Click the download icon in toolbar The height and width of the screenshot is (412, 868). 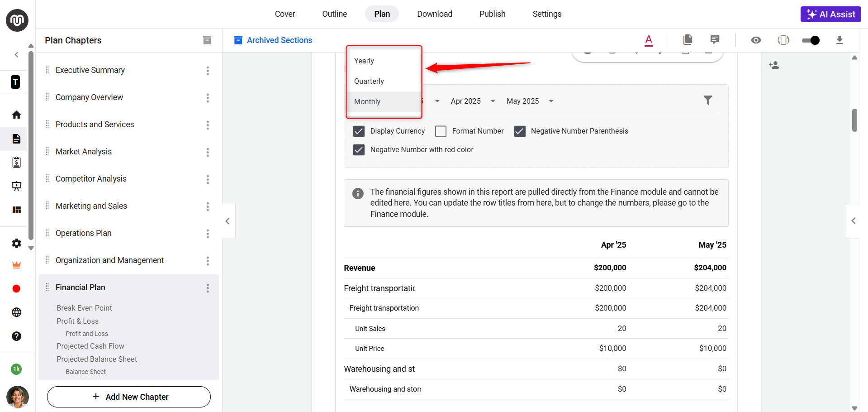(x=840, y=40)
